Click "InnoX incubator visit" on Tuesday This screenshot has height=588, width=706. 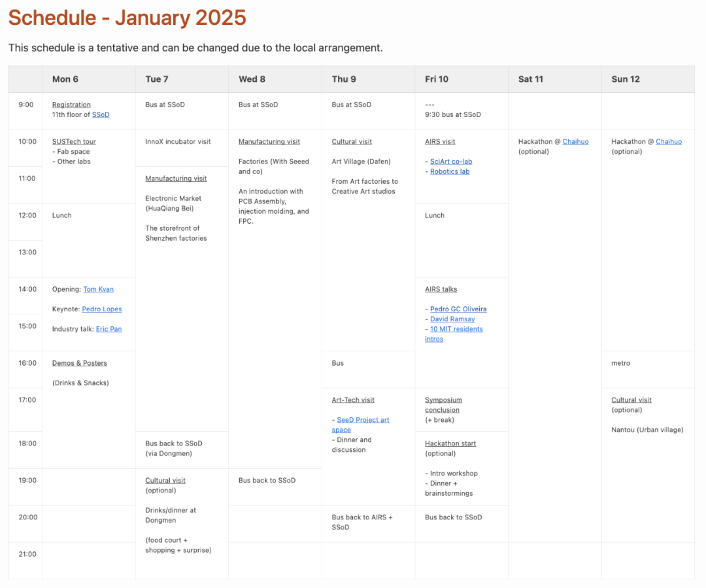pos(178,141)
